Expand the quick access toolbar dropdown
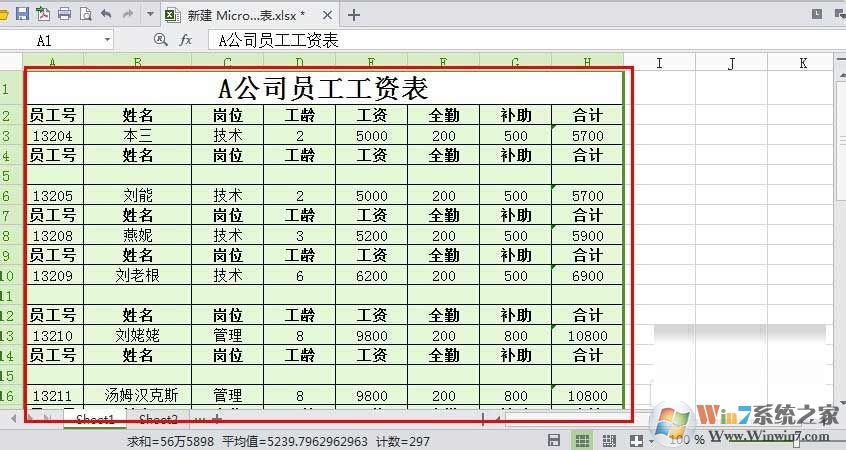 click(x=150, y=15)
